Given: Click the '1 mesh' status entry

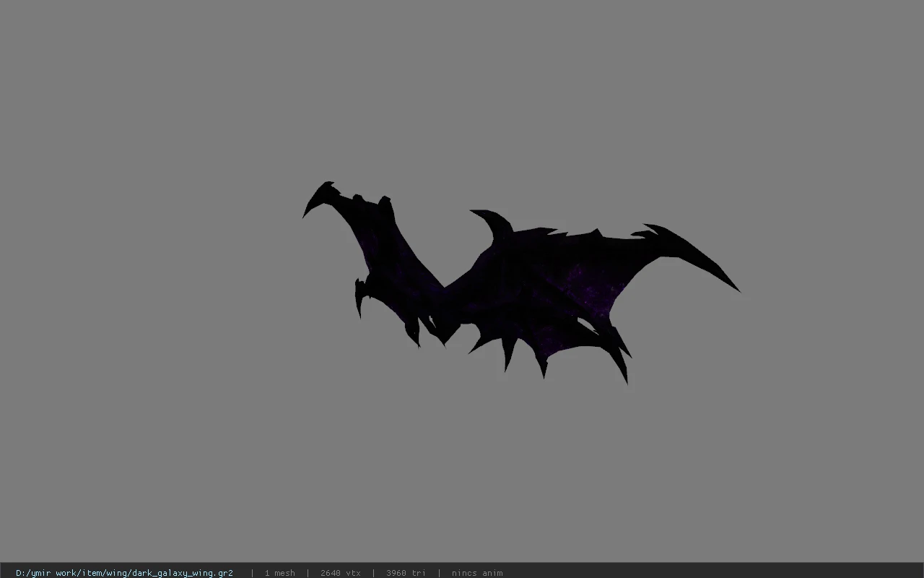Looking at the screenshot, I should pyautogui.click(x=279, y=573).
